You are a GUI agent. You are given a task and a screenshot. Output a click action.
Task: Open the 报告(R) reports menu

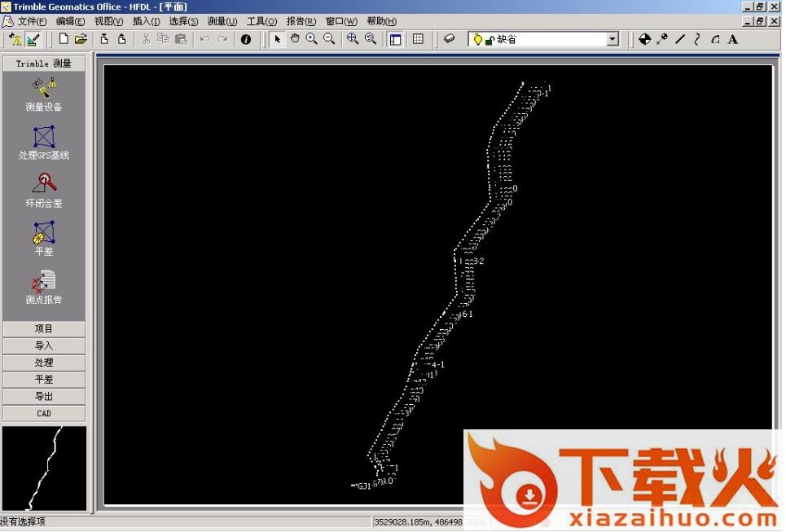click(301, 21)
